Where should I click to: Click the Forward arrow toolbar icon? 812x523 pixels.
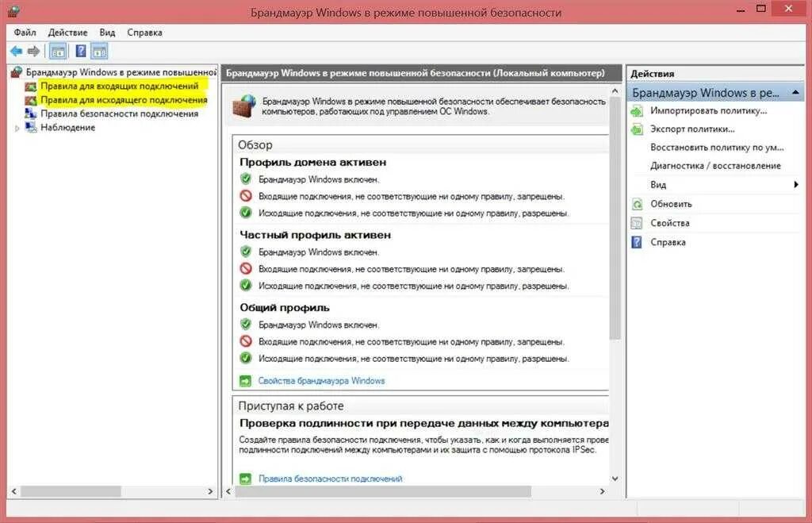point(33,51)
